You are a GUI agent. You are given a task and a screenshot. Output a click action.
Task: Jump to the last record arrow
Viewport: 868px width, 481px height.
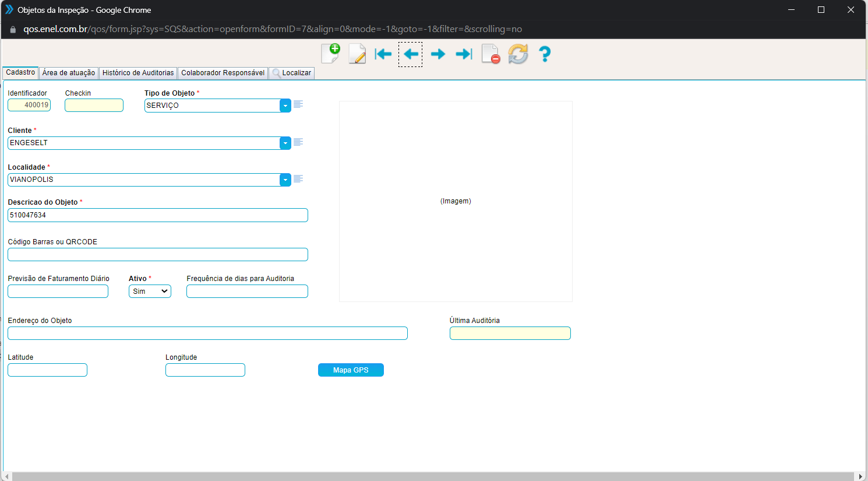pos(464,54)
